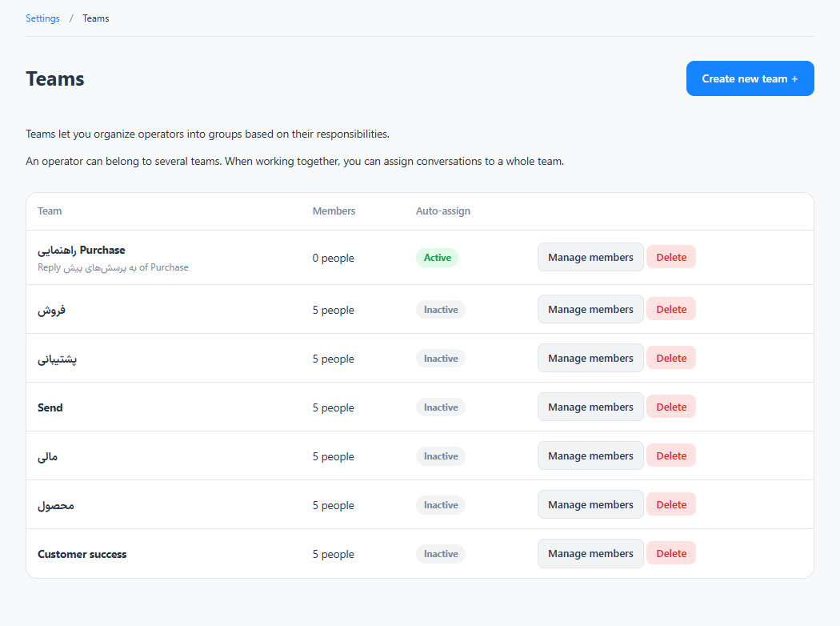Manage members of Customer success team
This screenshot has height=626, width=840.
click(x=590, y=554)
